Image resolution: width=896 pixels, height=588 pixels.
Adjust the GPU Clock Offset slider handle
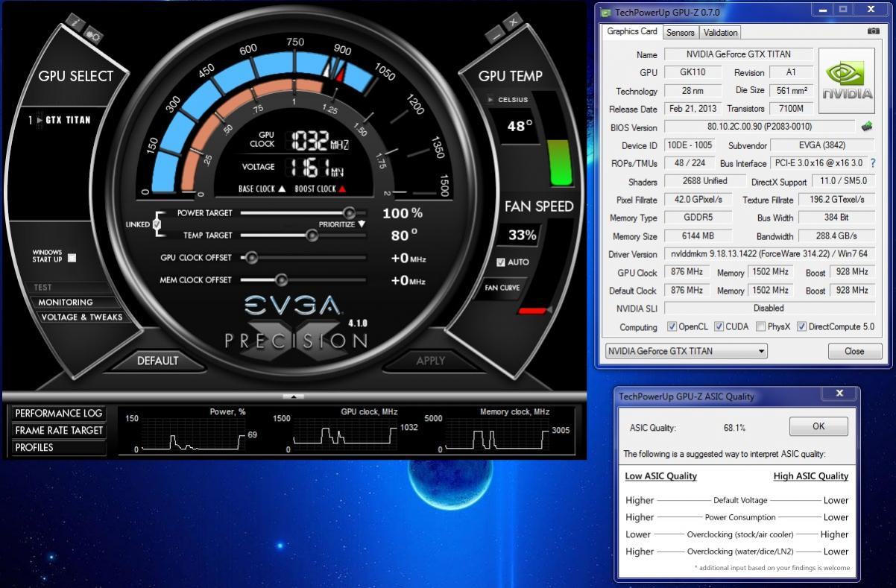coord(251,258)
